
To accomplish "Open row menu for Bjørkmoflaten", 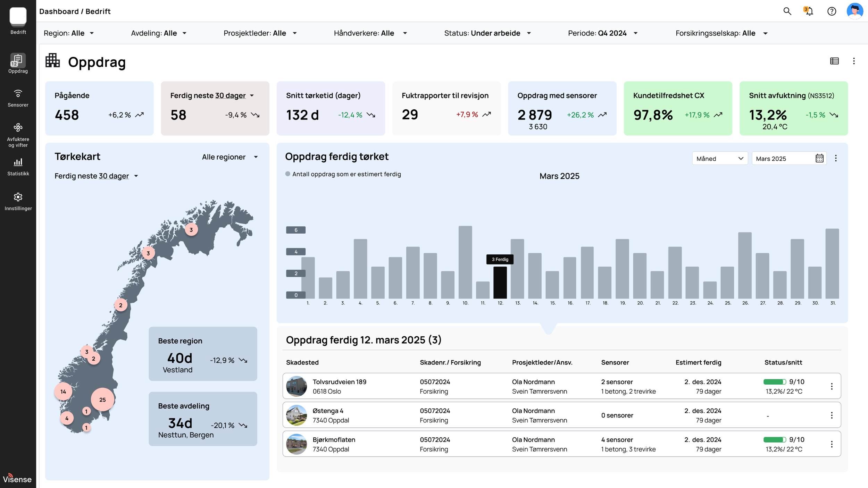I will point(832,444).
